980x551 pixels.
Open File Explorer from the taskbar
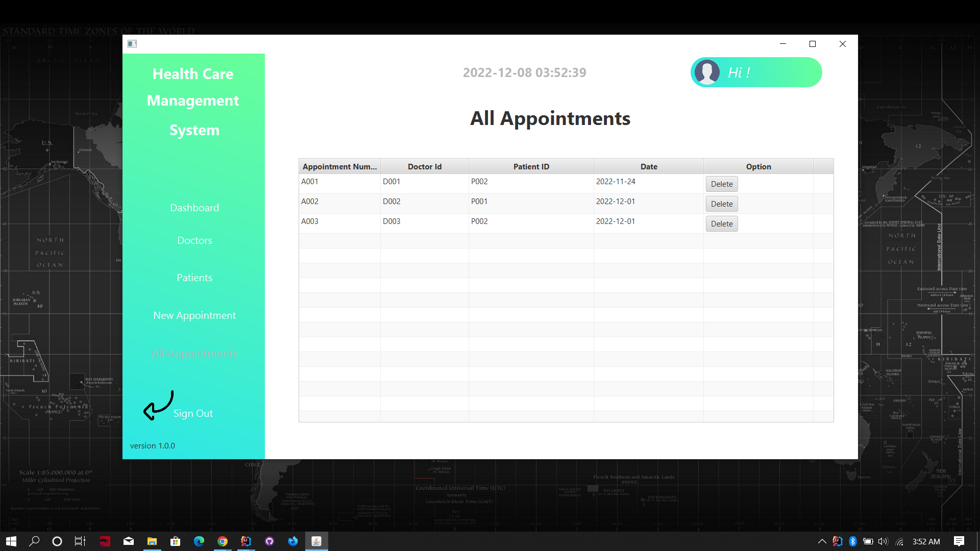[x=152, y=541]
